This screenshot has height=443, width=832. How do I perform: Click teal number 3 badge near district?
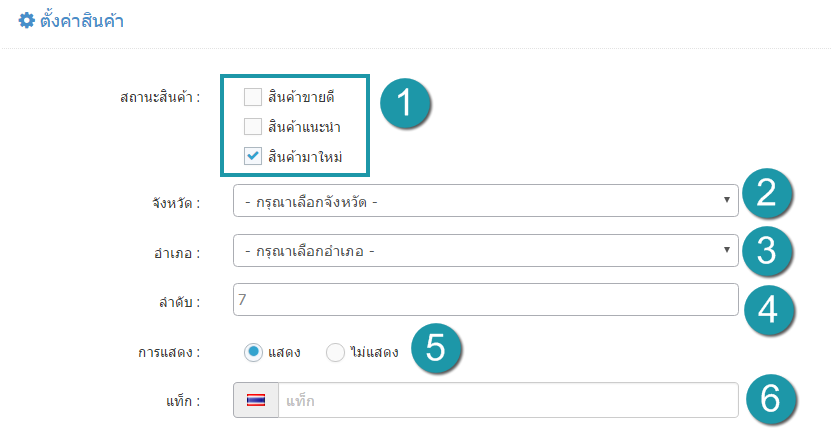pyautogui.click(x=767, y=251)
